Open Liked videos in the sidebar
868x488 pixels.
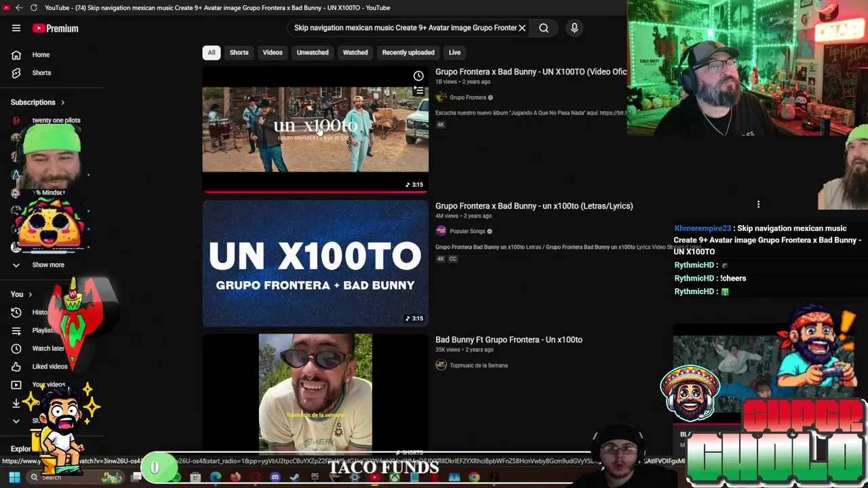pyautogui.click(x=50, y=367)
